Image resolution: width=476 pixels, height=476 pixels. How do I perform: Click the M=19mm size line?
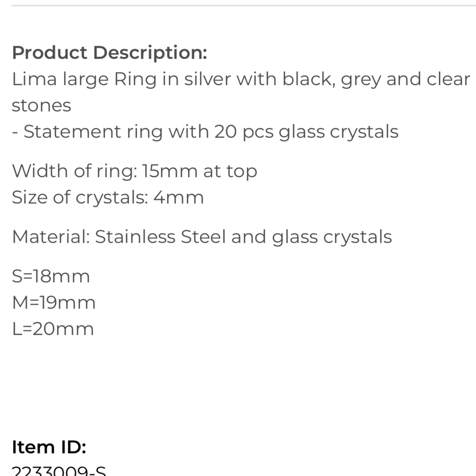click(x=54, y=303)
